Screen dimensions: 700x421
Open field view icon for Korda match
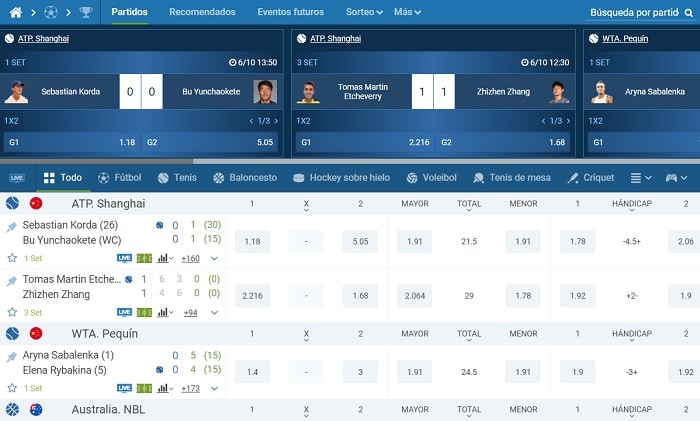pos(144,258)
